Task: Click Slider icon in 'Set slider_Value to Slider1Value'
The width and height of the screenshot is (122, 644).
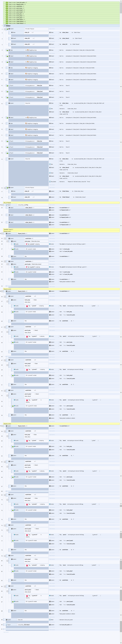Action: (50, 32)
